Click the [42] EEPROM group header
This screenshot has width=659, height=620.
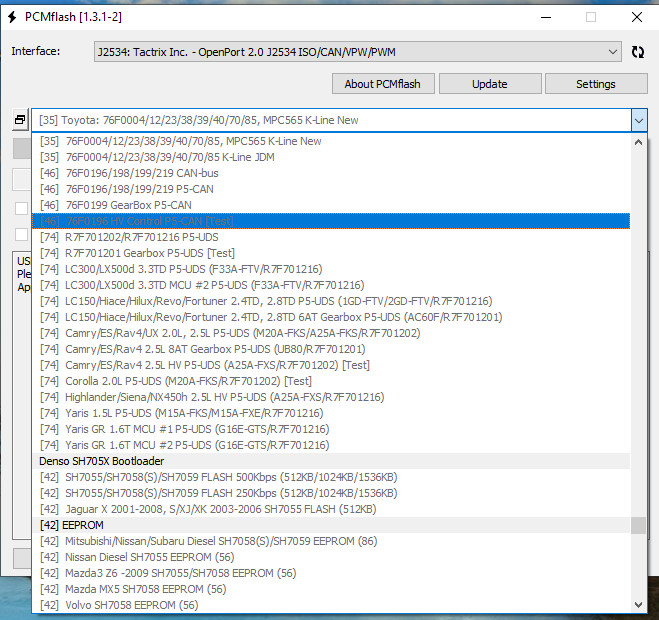pyautogui.click(x=331, y=525)
